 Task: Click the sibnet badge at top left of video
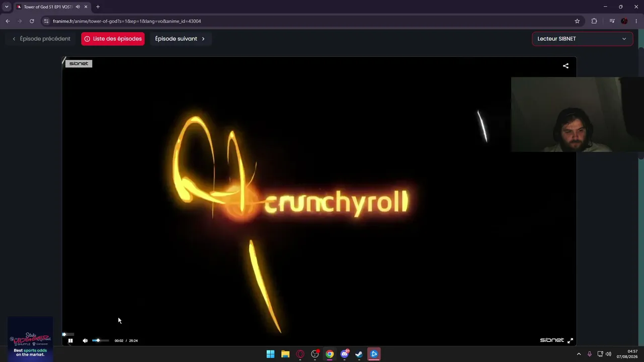78,63
